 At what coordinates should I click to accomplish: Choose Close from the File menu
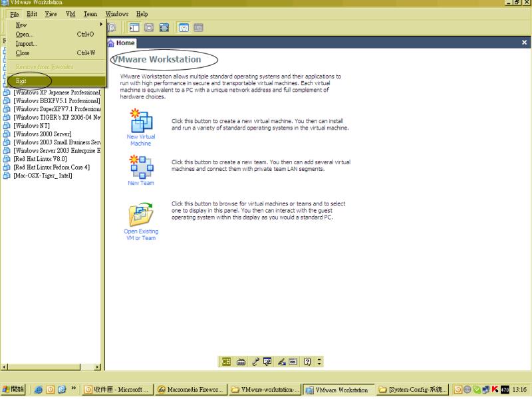[x=57, y=53]
